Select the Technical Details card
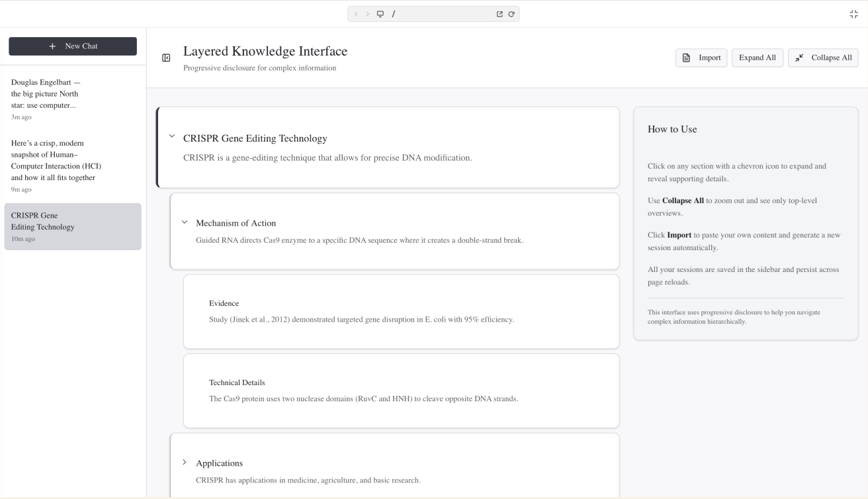 point(401,390)
